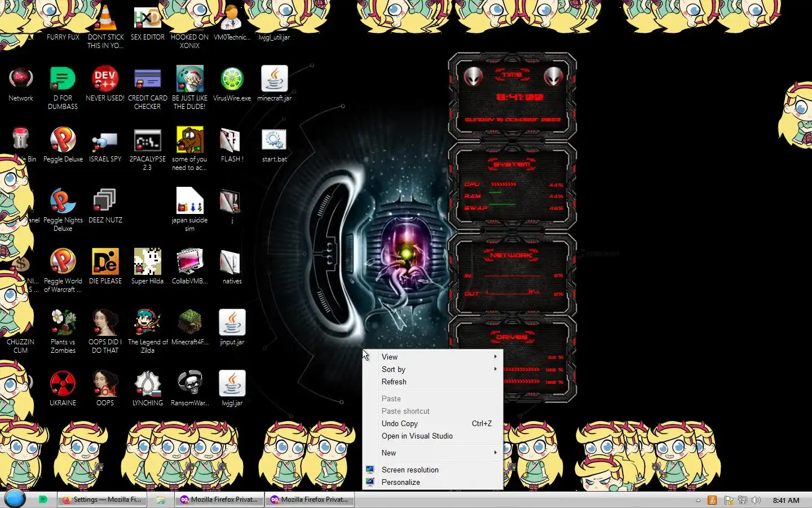The image size is (812, 508).
Task: Open Screen resolution from context menu
Action: click(x=433, y=470)
